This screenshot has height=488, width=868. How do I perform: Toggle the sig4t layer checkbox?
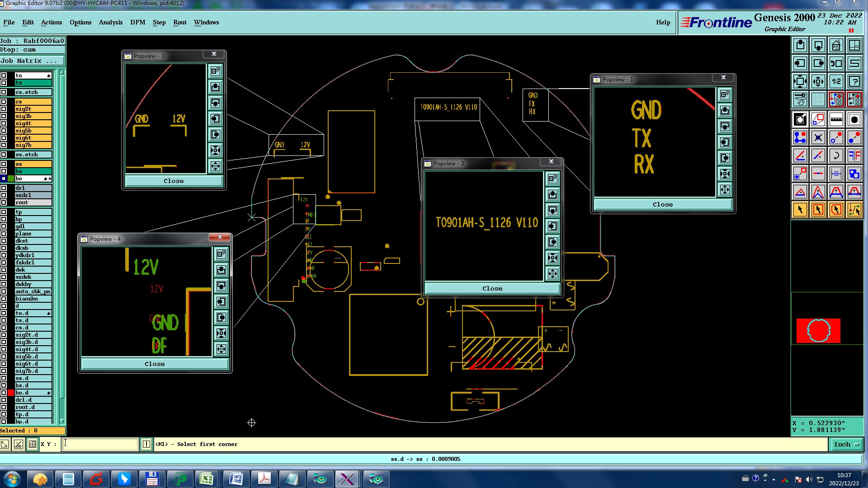pos(4,123)
